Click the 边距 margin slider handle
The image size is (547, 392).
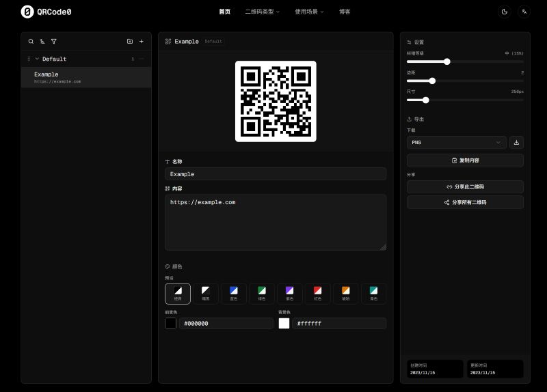point(432,81)
